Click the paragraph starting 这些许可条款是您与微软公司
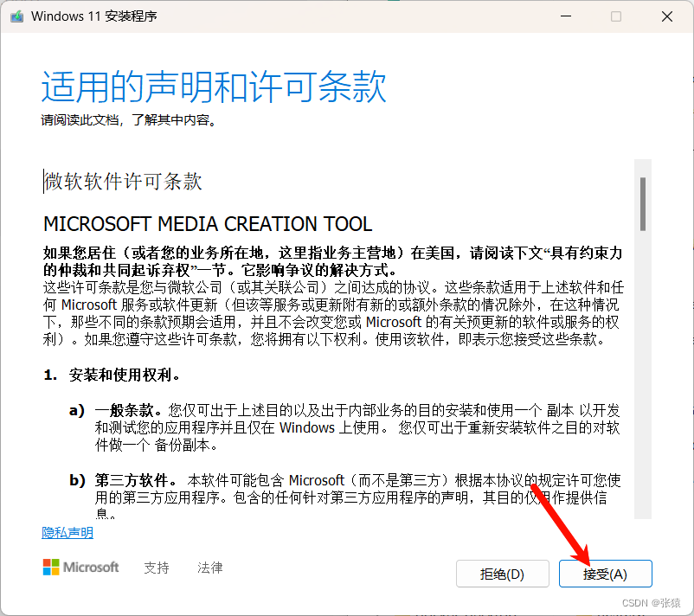The height and width of the screenshot is (616, 694). (333, 313)
